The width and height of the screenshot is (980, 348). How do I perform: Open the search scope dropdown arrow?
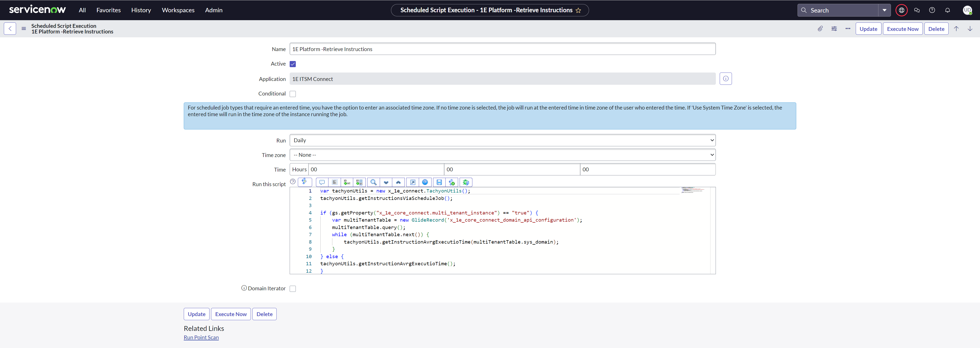point(884,10)
